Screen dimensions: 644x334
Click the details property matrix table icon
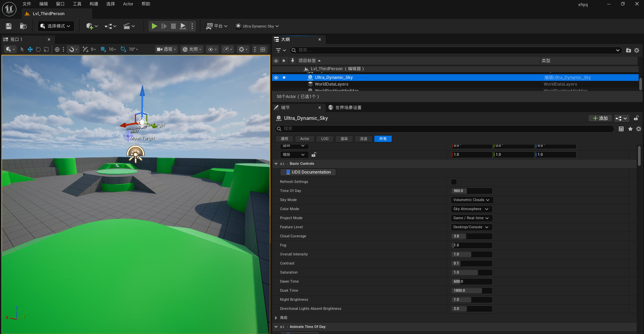(x=621, y=129)
